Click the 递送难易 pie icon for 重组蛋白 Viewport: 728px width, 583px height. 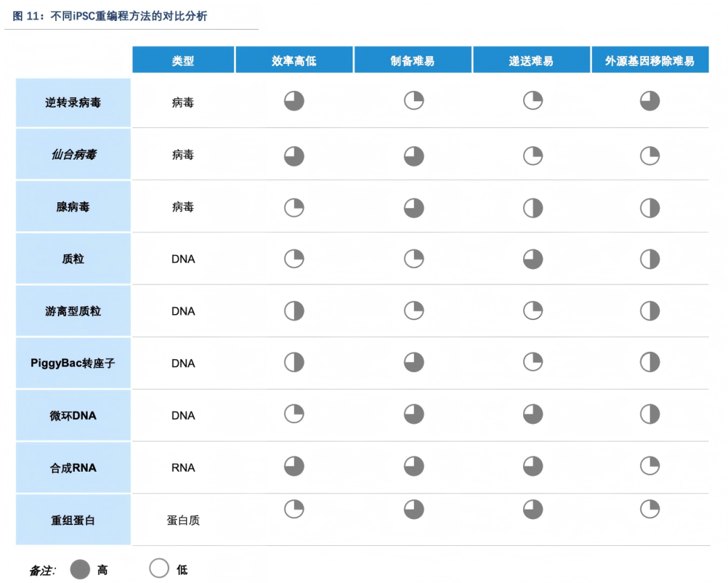coord(533,510)
